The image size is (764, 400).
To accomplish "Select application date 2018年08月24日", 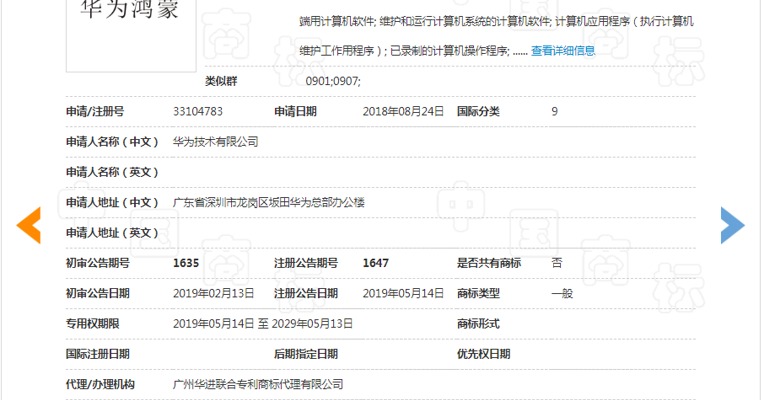I will tap(403, 112).
